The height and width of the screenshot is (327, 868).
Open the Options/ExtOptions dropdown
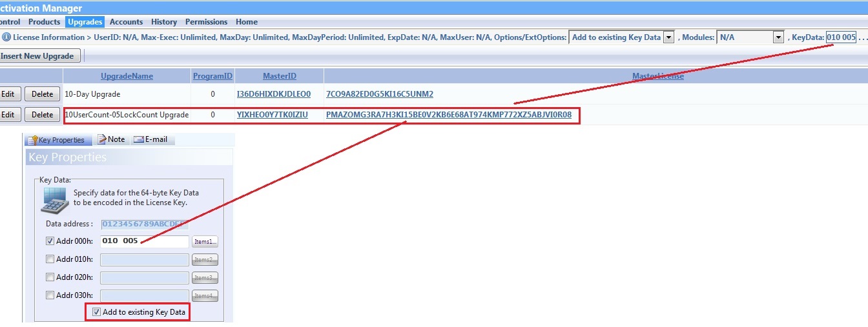[668, 37]
